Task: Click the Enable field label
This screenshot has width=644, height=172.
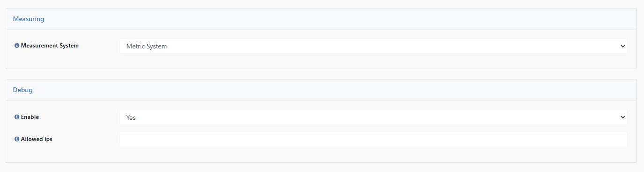Action: click(30, 117)
